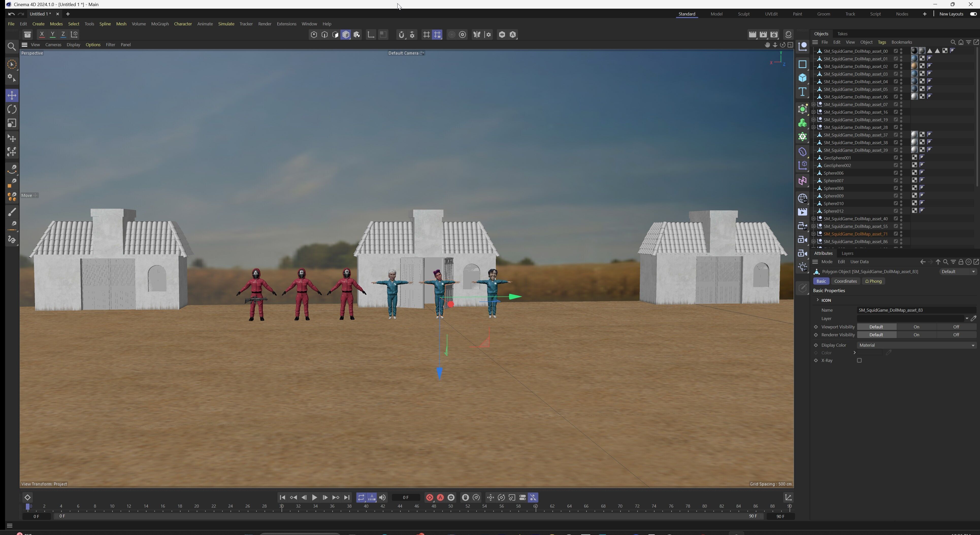The height and width of the screenshot is (535, 980).
Task: Check the X-Ray checkbox
Action: point(859,361)
